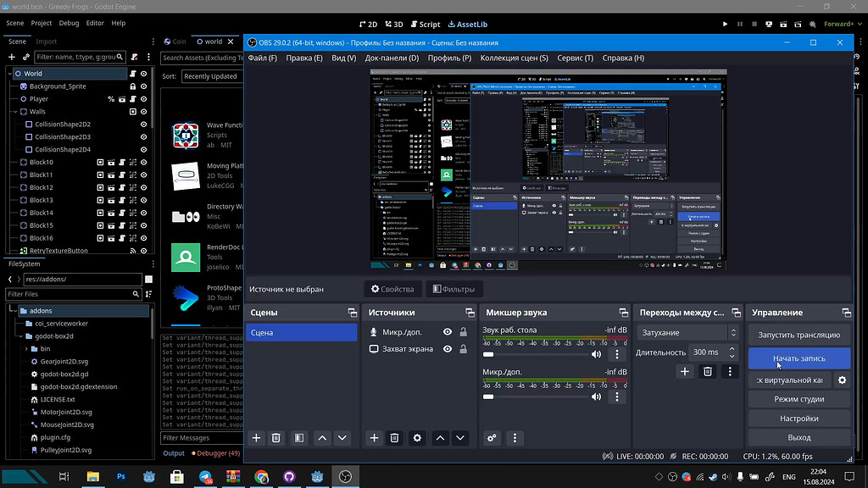Screen dimensions: 868x488
Task: Click Filter Files input in FileSystem dock
Action: coord(73,294)
